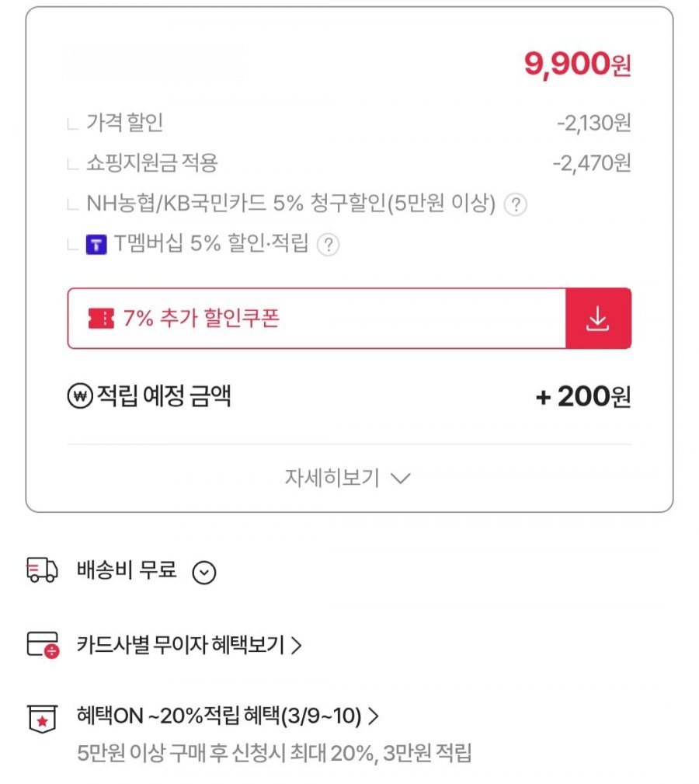Click the T membership logo icon
This screenshot has width=699, height=784.
(96, 246)
